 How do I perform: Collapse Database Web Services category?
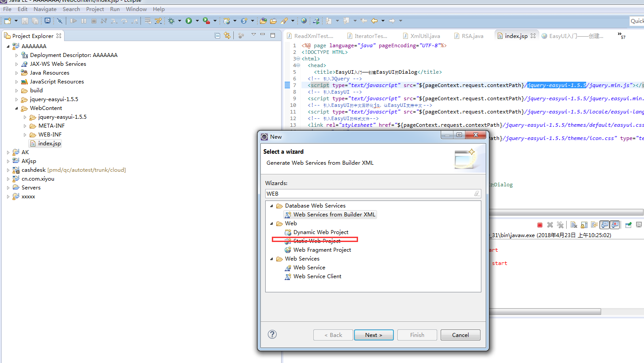point(271,206)
